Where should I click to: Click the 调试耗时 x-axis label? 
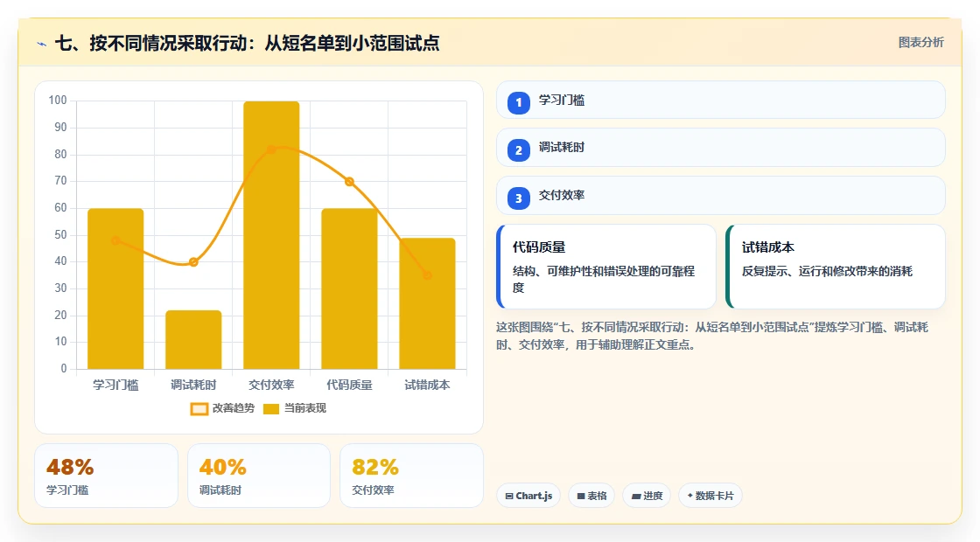tap(193, 386)
